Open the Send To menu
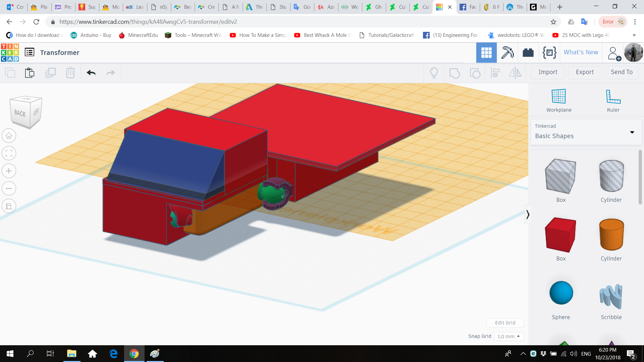644x362 pixels. (x=622, y=72)
